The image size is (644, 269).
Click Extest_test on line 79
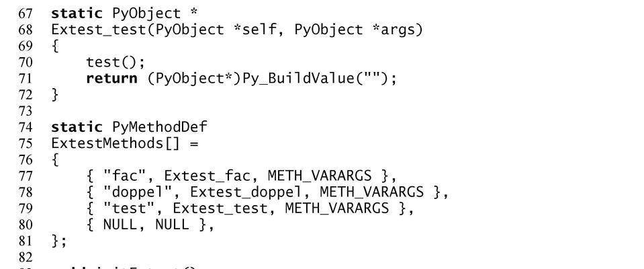point(220,208)
